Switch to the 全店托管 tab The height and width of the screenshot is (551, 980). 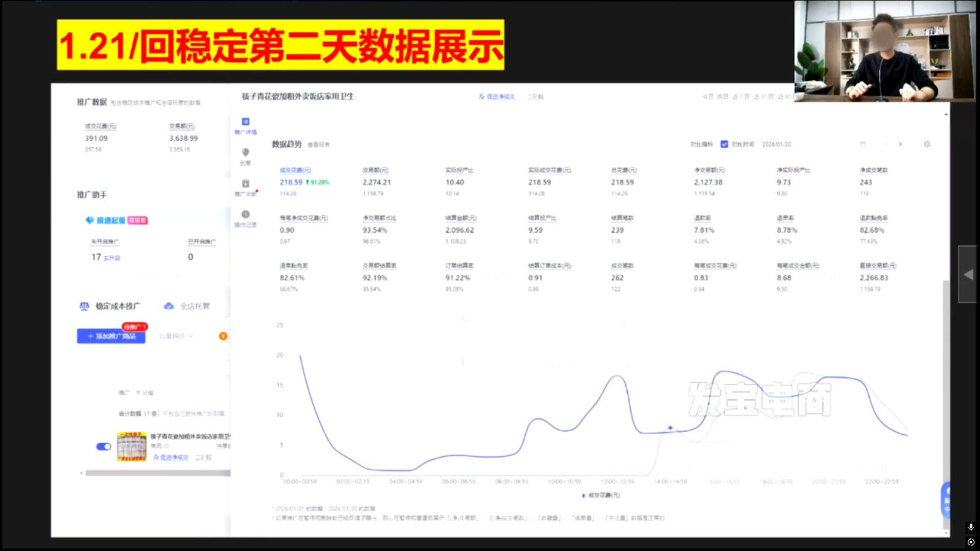[x=187, y=306]
